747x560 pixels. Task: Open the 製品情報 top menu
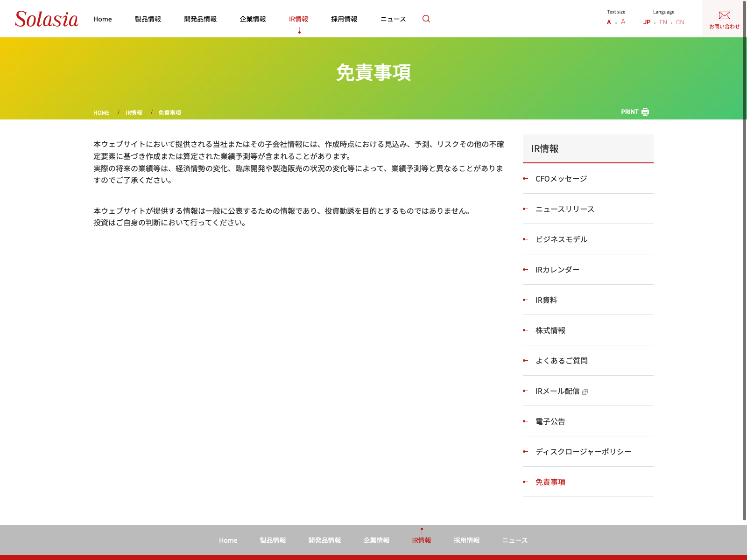(x=148, y=19)
